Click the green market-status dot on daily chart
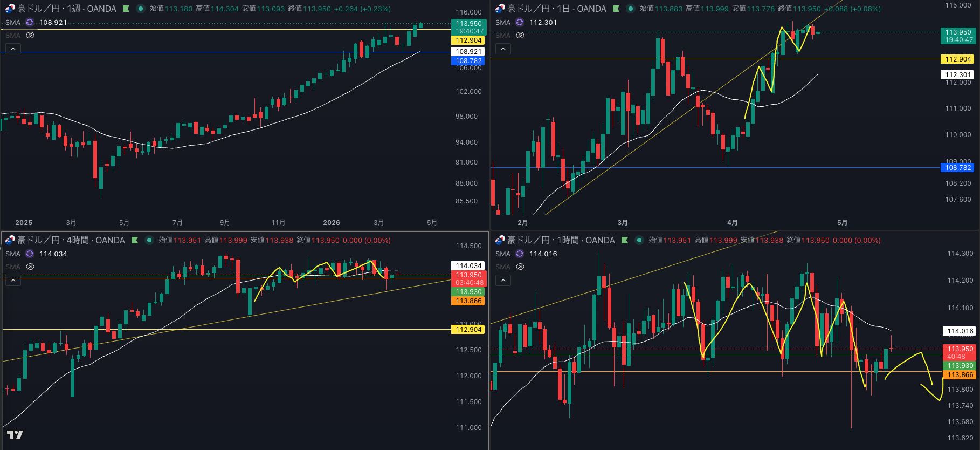The width and height of the screenshot is (980, 450). tap(630, 9)
